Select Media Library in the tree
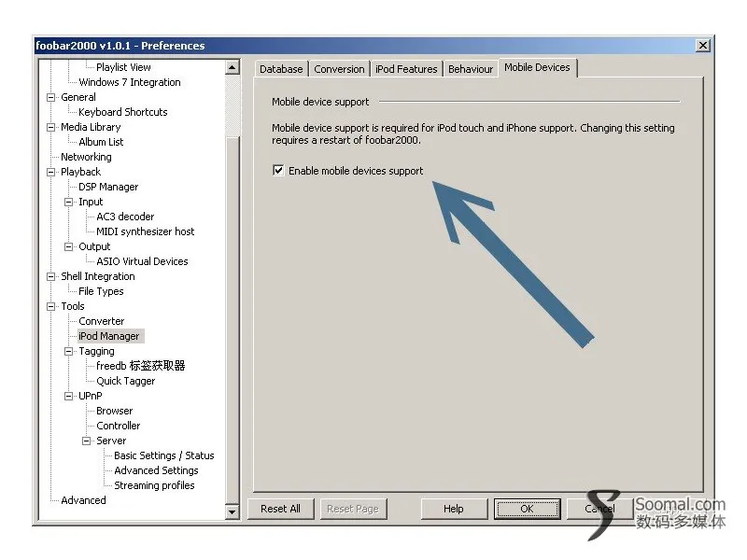747x560 pixels. click(91, 127)
